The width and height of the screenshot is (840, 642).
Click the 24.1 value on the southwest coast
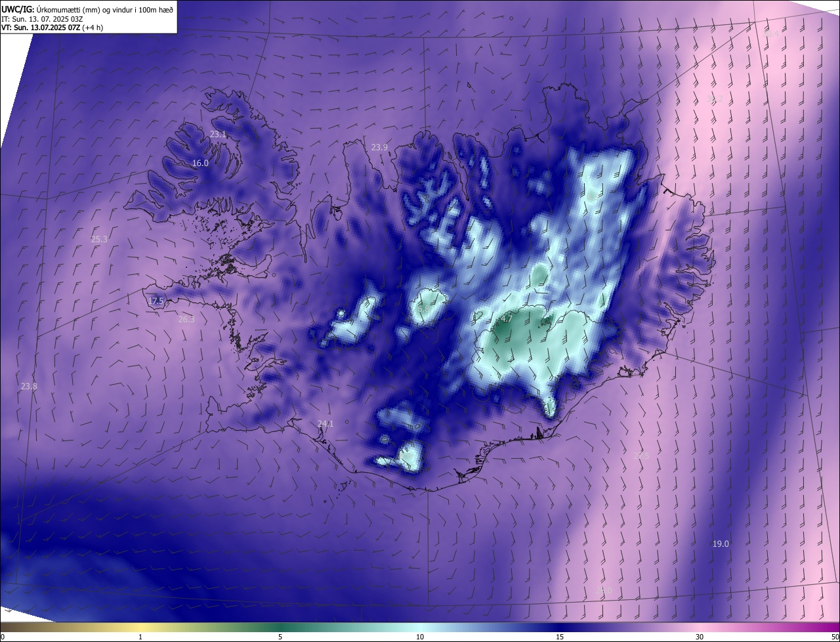[x=325, y=424]
